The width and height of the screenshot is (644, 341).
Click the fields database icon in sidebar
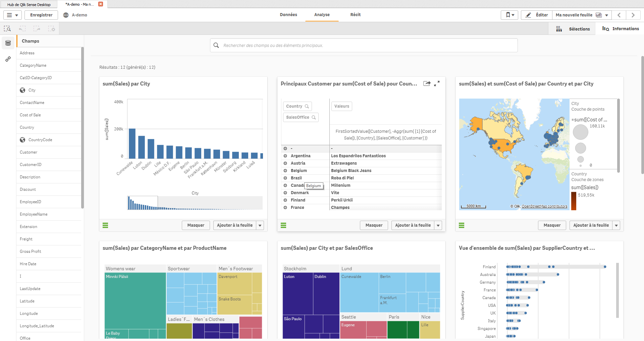[x=8, y=43]
